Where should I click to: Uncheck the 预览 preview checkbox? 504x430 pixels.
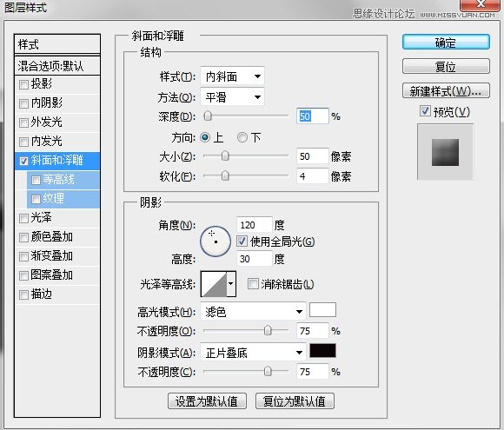[425, 111]
